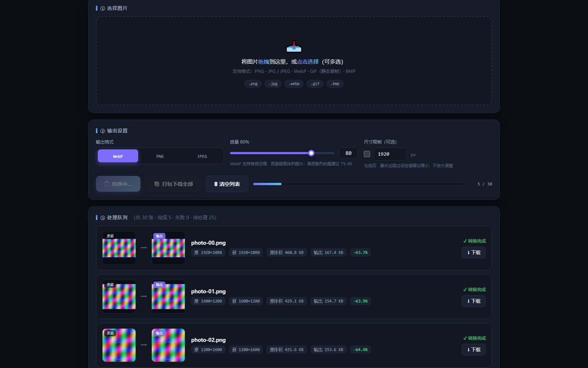
Task: Click the 输出 167.4 KB size tag
Action: click(x=329, y=252)
